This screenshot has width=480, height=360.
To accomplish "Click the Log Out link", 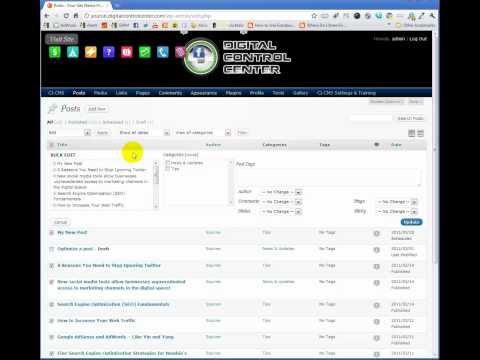I will pos(418,39).
